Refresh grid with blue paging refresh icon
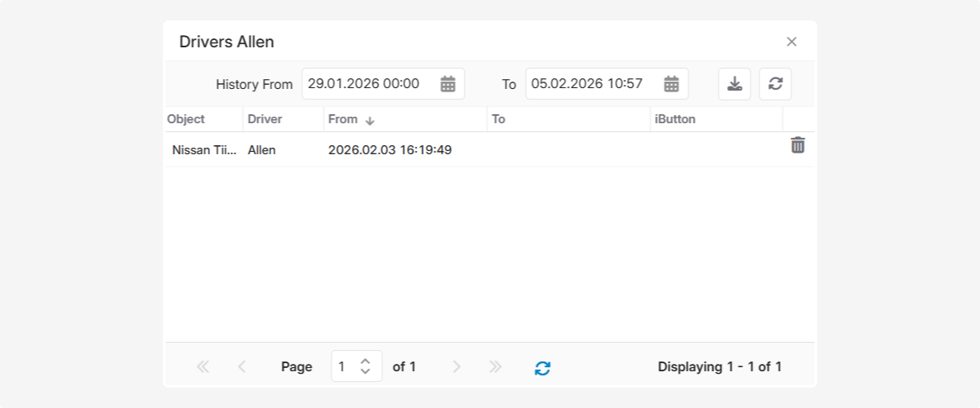 pos(542,368)
